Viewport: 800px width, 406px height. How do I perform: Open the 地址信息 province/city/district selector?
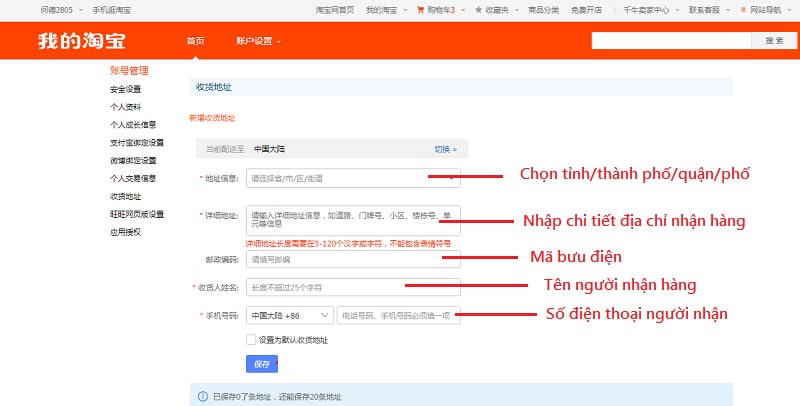tap(353, 178)
